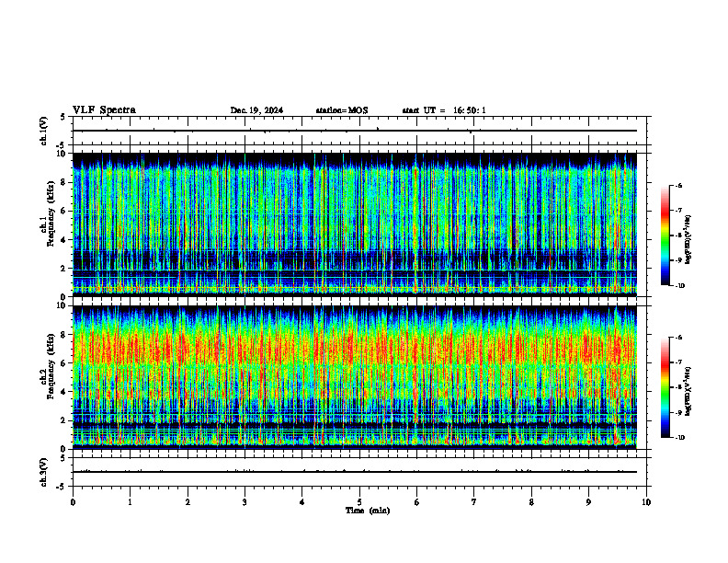Click the "-6" value on ch.1 colorbar

pos(678,185)
